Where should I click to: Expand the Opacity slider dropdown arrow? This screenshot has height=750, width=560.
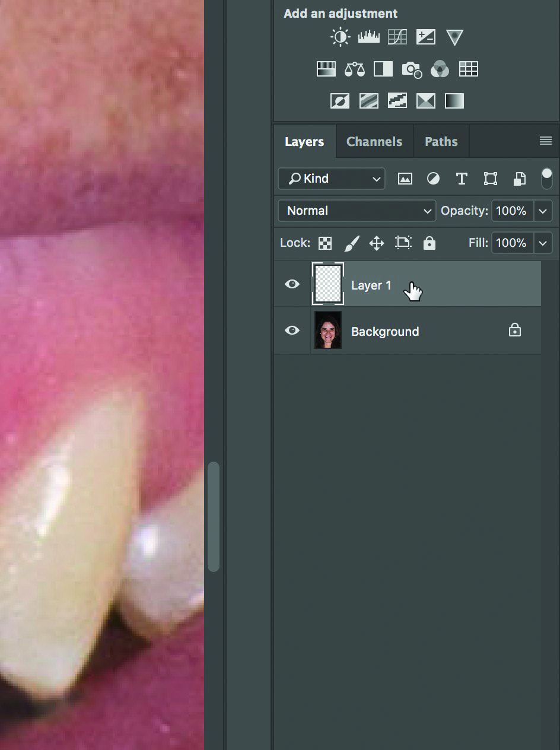543,211
